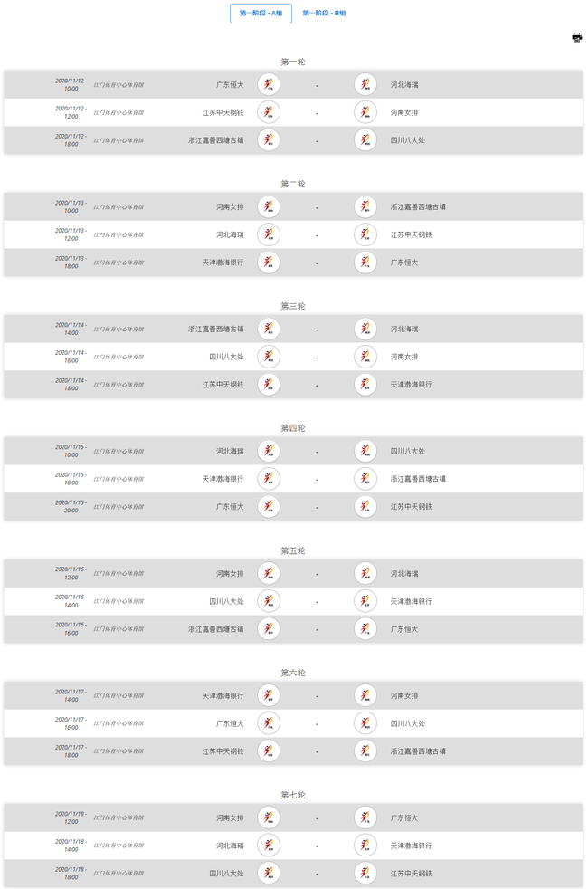Click 江苏中天钢铁 logo in round three
The image size is (588, 889).
click(x=268, y=385)
